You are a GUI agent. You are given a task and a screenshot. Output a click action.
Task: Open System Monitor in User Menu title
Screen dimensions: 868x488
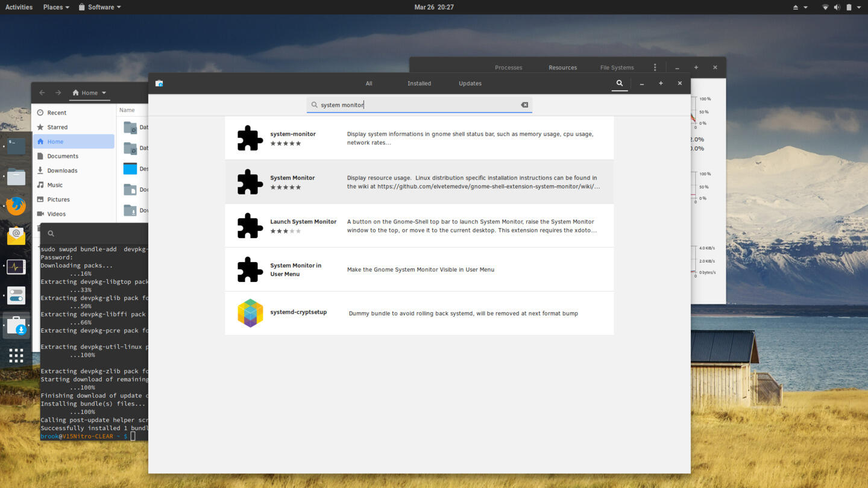295,269
